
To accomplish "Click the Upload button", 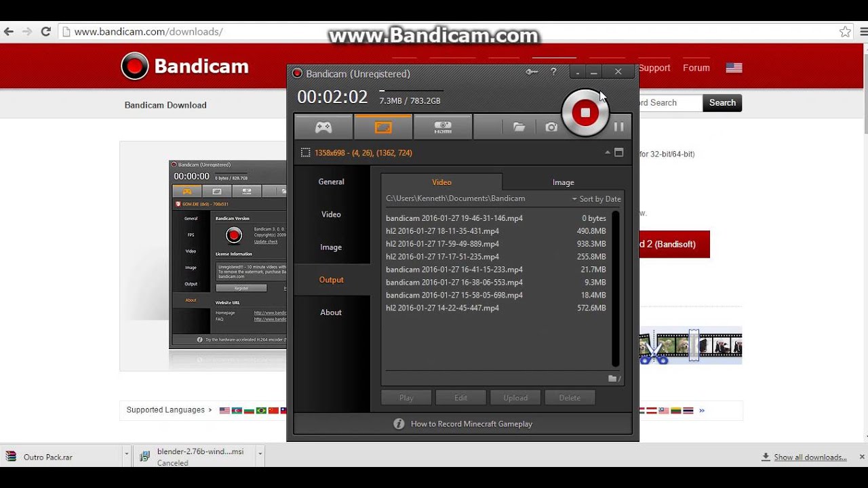I will coord(515,398).
